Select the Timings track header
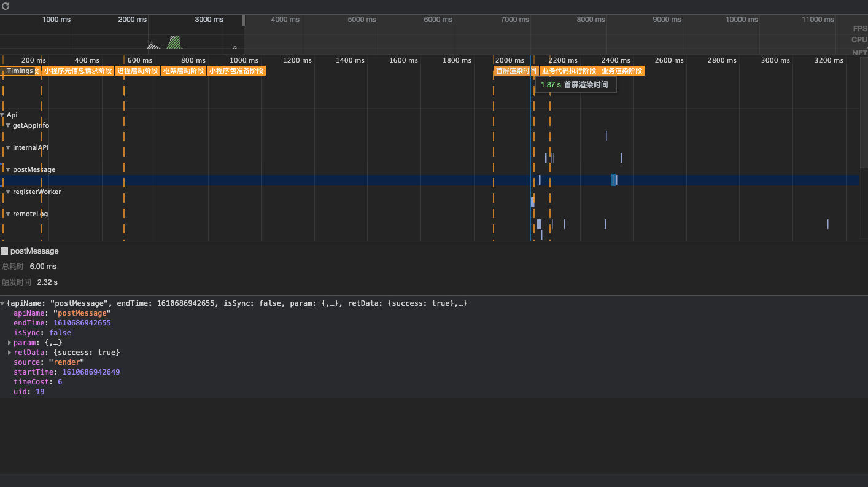This screenshot has height=487, width=868. pos(20,71)
